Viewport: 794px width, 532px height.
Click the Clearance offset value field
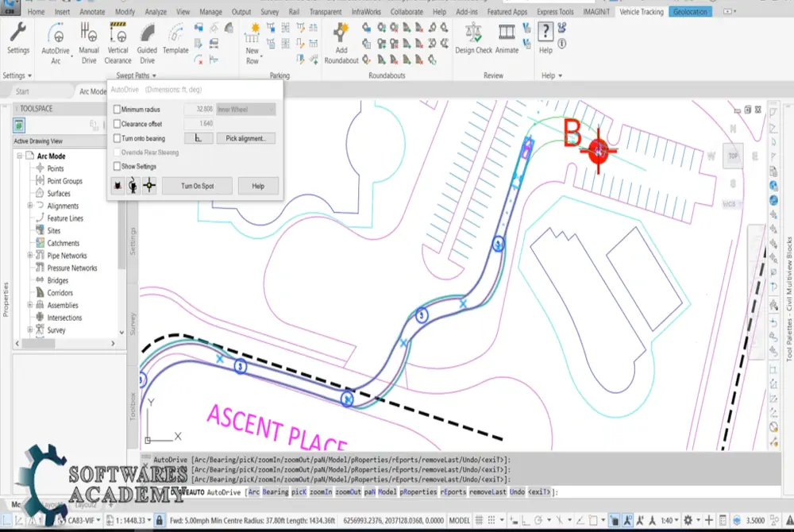(x=199, y=124)
